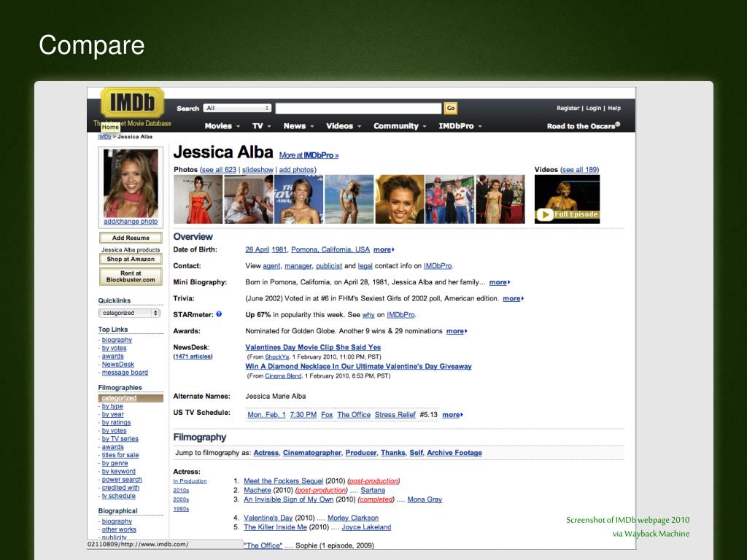Click the 1471 articles link
The height and width of the screenshot is (560, 747).
193,356
